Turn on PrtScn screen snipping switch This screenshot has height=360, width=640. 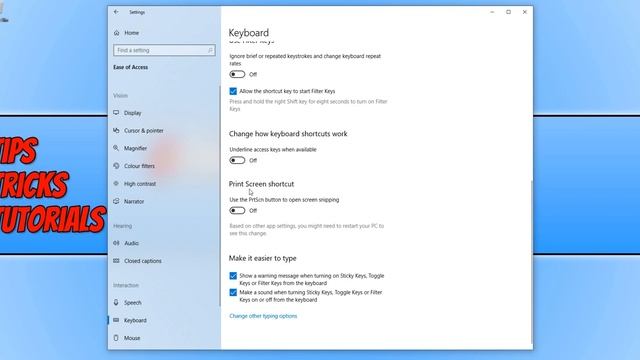pos(237,211)
